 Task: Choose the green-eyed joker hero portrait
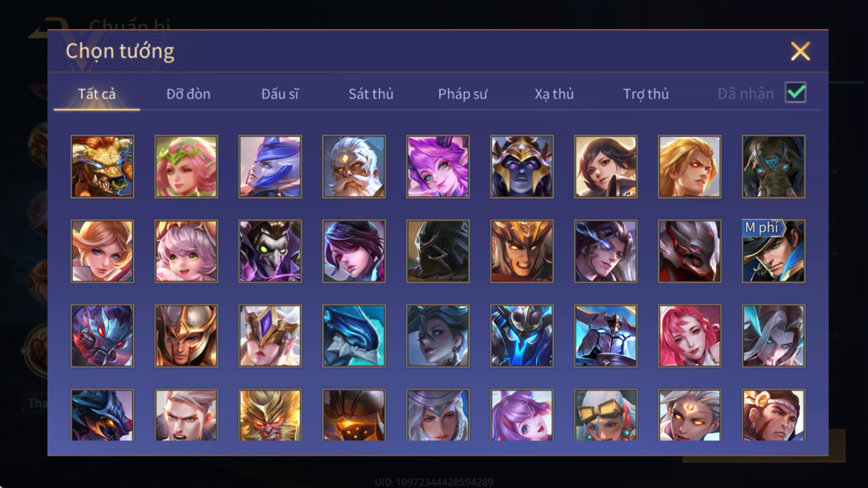tap(270, 251)
